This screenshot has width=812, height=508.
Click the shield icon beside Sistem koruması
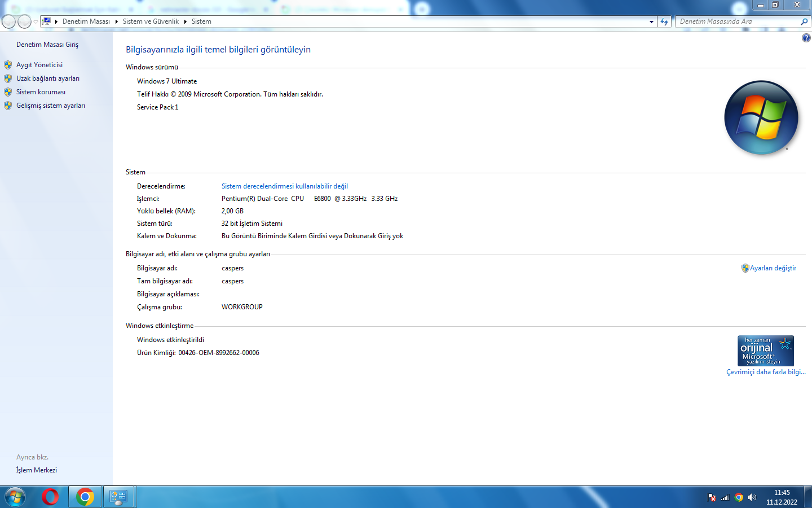click(x=8, y=92)
